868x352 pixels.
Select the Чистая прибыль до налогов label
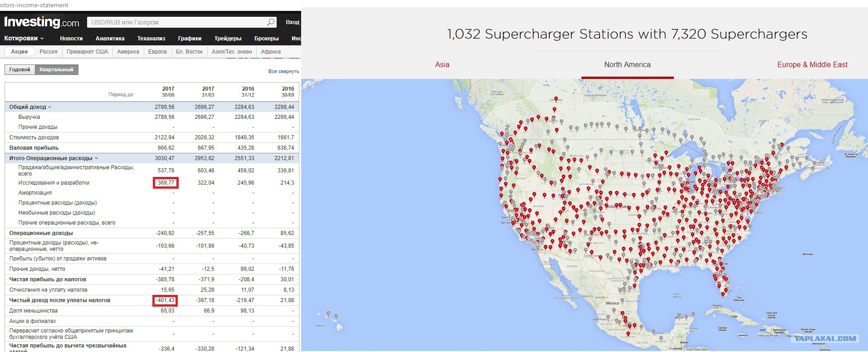pyautogui.click(x=48, y=279)
